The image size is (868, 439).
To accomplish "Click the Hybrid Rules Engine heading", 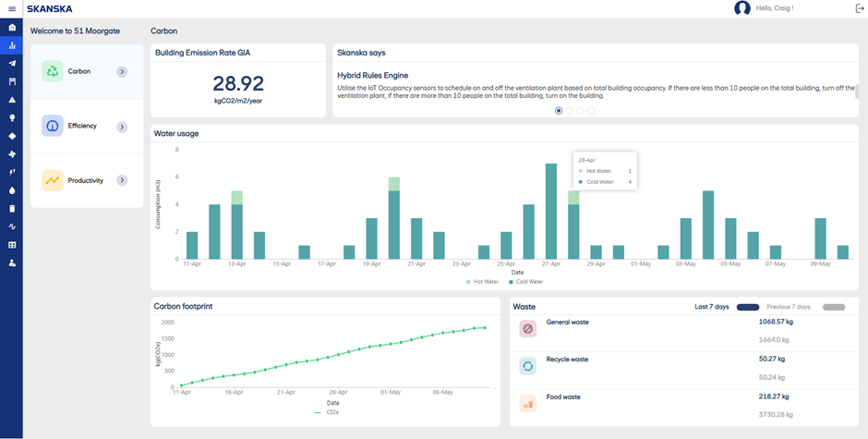I will coord(372,76).
